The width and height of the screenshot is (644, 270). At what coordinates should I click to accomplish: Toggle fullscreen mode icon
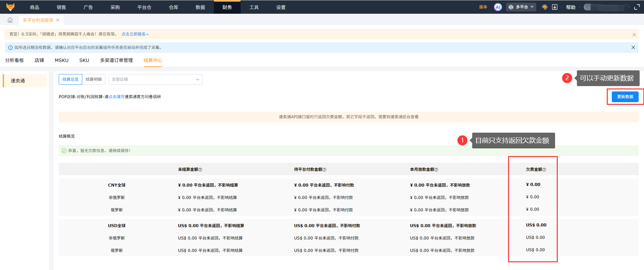[x=637, y=7]
